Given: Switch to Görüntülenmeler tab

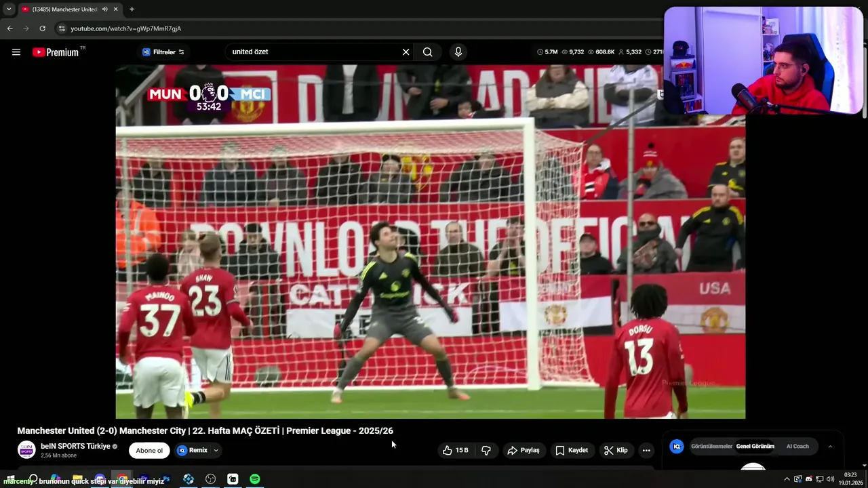Looking at the screenshot, I should 711,447.
